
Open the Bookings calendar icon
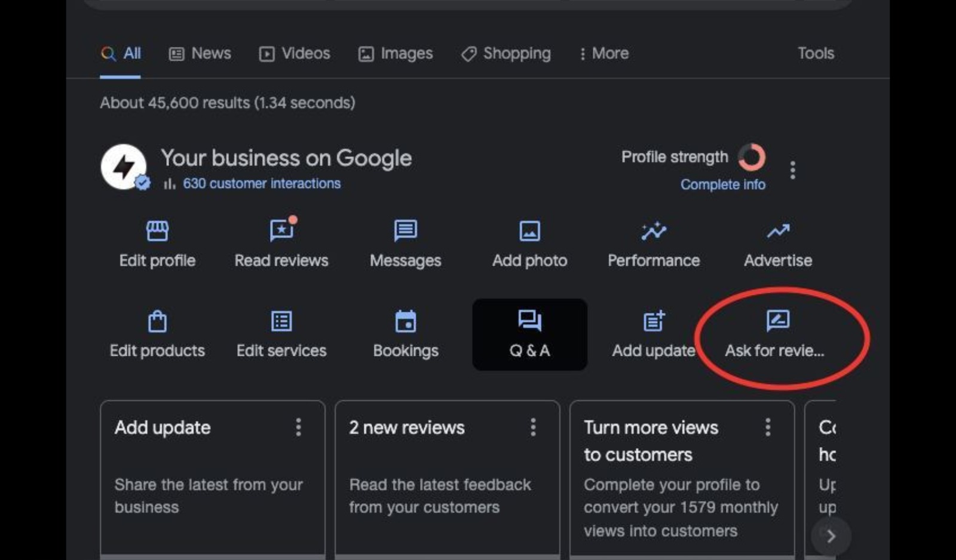point(406,321)
